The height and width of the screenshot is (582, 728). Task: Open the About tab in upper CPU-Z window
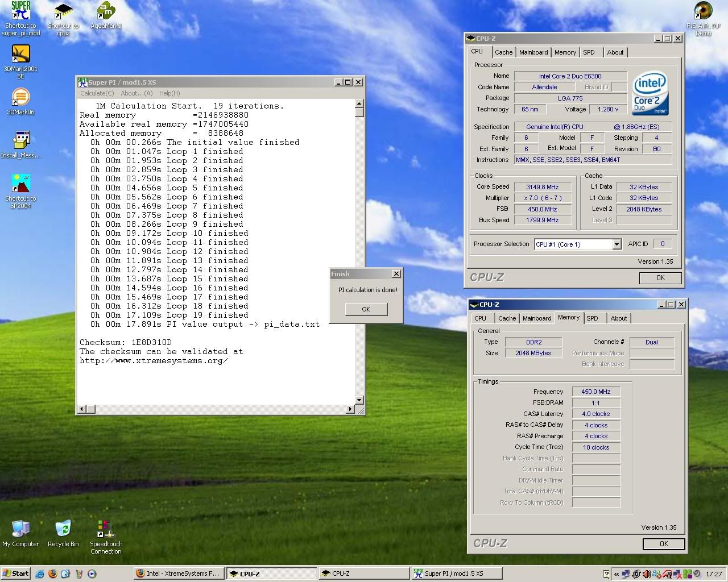615,52
